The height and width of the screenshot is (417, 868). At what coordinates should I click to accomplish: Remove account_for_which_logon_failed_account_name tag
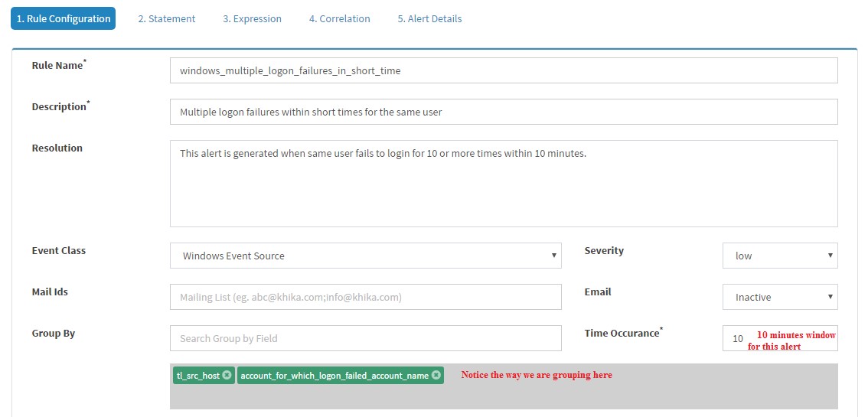point(436,375)
